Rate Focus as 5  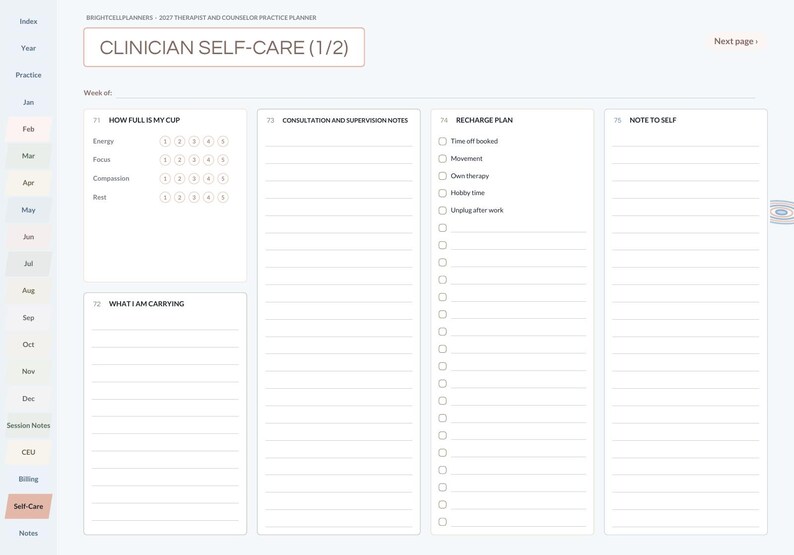click(x=223, y=160)
